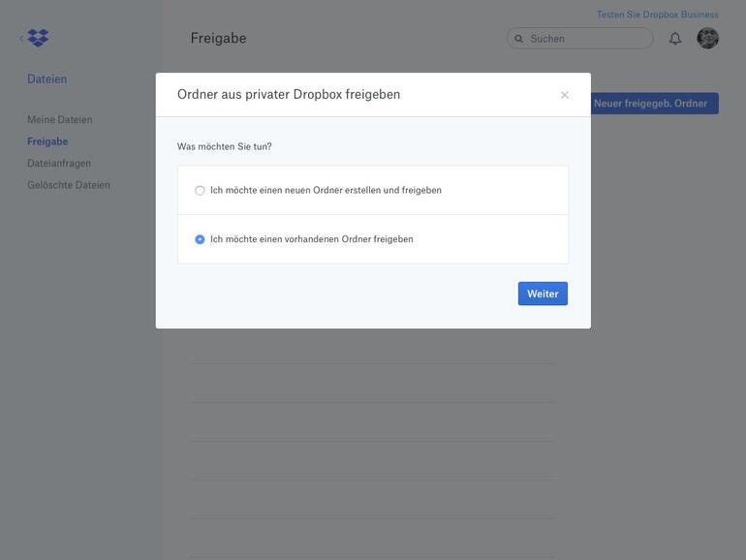
Task: Collapse sidebar with the back chevron
Action: pos(21,38)
